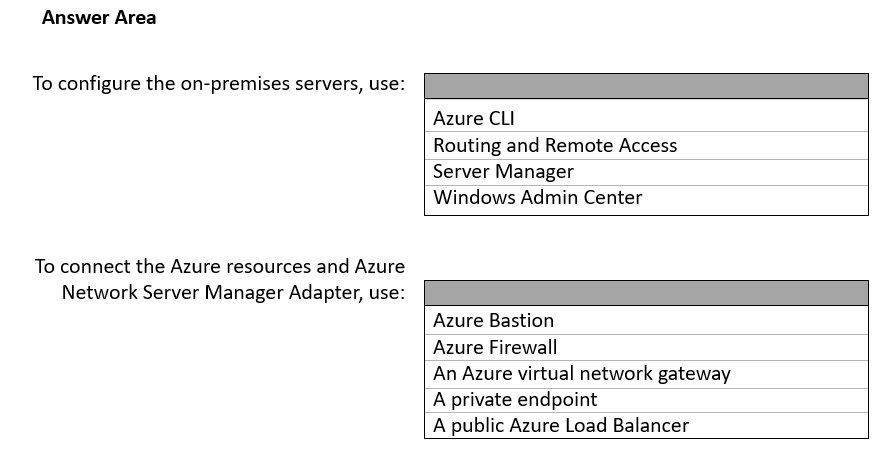Pick Windows Admin Center from list
This screenshot has width=888, height=459.
[x=537, y=197]
